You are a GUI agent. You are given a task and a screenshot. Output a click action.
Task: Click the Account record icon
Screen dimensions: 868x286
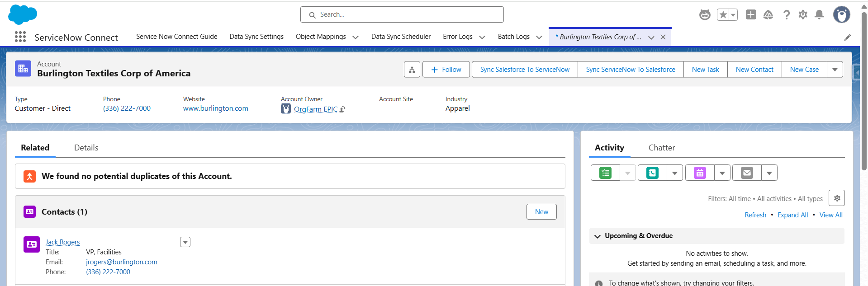pos(23,69)
